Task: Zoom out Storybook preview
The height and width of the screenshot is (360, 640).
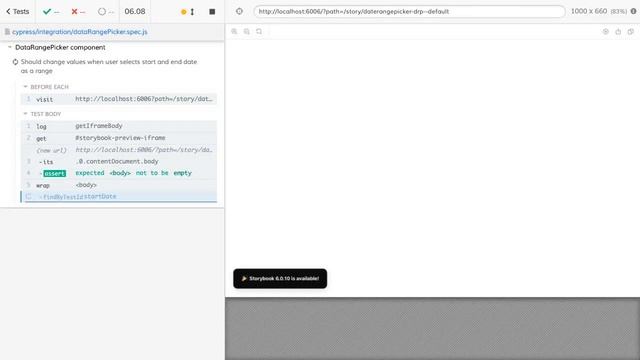Action: point(247,31)
